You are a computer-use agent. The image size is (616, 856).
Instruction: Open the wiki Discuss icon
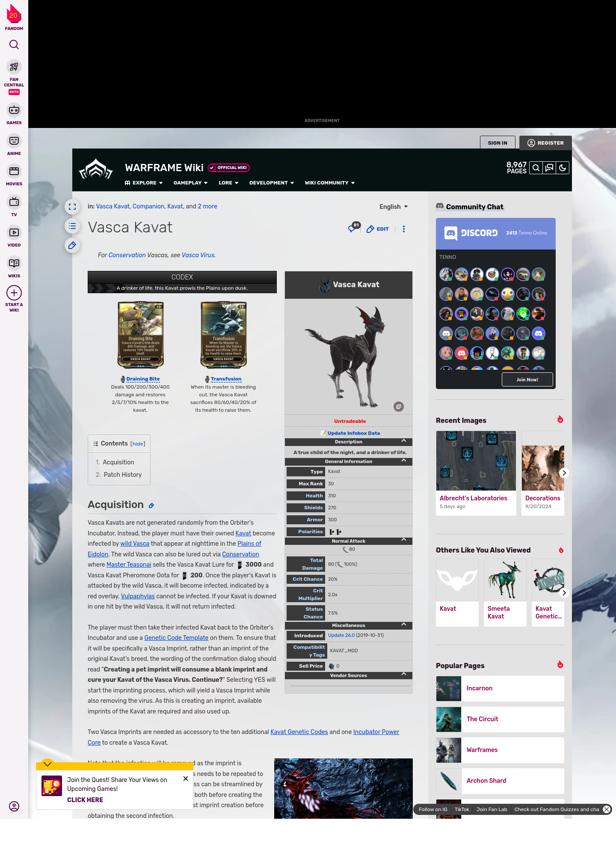tap(549, 168)
